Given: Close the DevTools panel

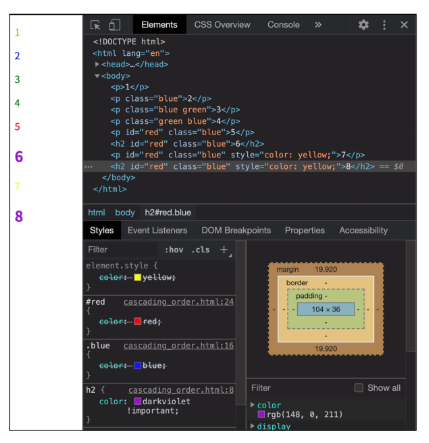Looking at the screenshot, I should (404, 25).
